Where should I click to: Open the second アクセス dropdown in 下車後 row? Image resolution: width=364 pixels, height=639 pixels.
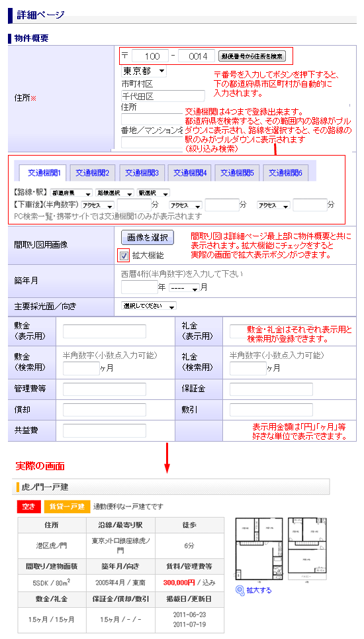click(186, 206)
